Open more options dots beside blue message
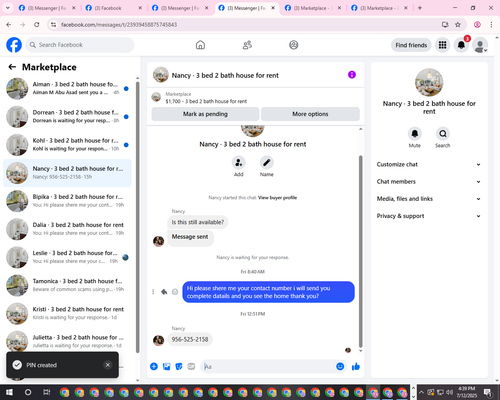This screenshot has width=500, height=400. 153,292
